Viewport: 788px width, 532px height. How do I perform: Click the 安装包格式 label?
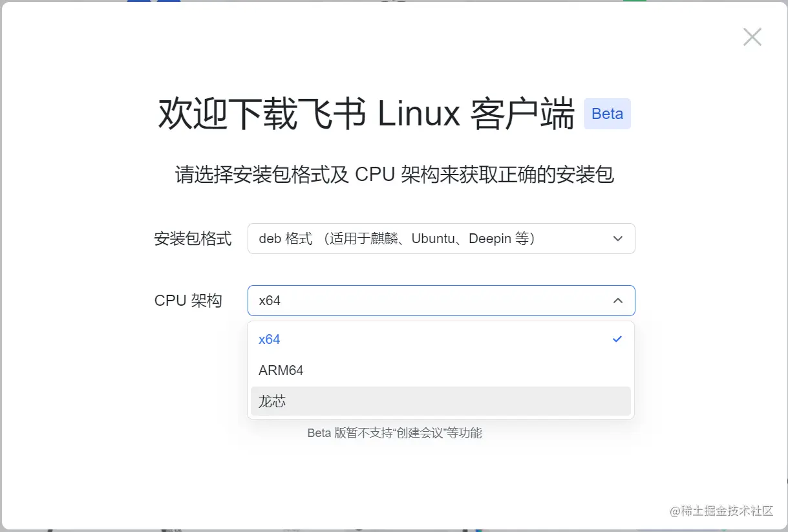[x=193, y=239]
